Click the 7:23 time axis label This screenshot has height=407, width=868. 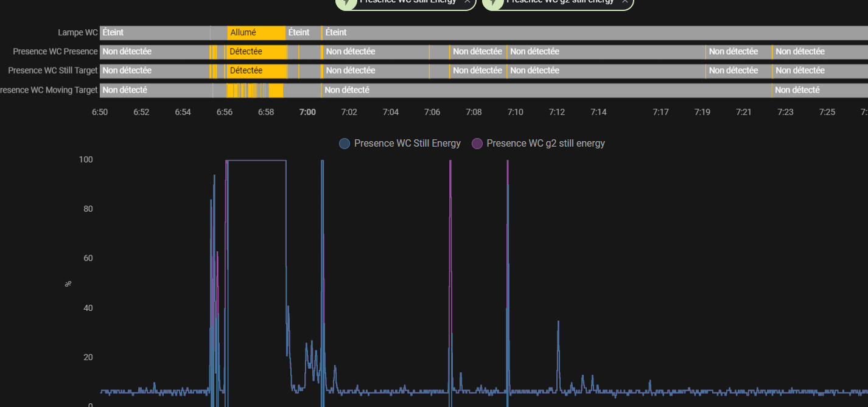click(785, 112)
